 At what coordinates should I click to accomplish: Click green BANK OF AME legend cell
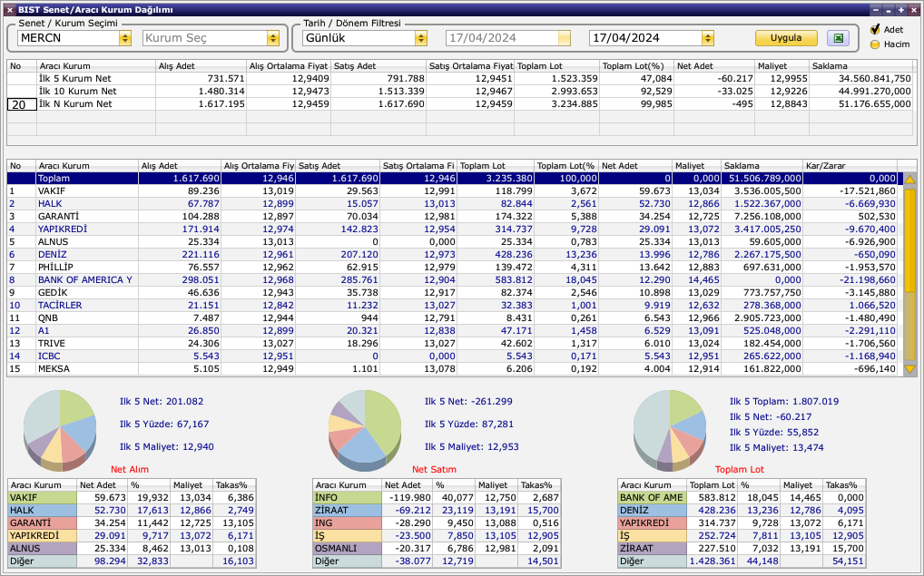(653, 498)
